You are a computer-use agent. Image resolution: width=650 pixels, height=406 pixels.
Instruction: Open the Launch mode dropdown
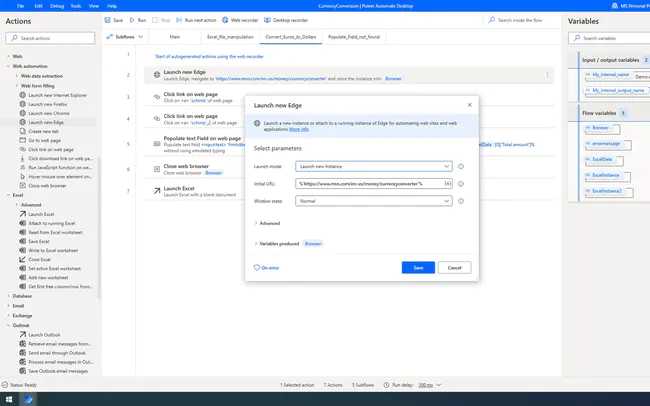tap(374, 166)
